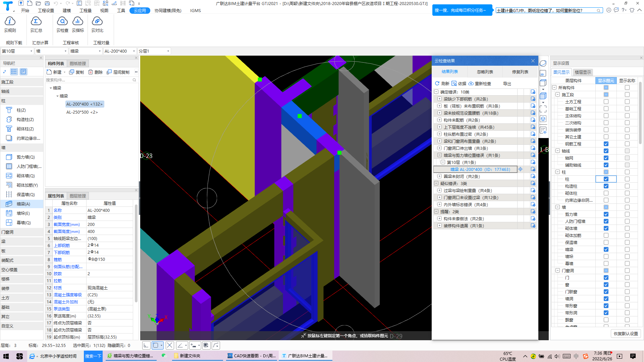Viewport: 644px width, 362px height.
Task: Select the 柱(Z) column component
Action: tap(21, 110)
